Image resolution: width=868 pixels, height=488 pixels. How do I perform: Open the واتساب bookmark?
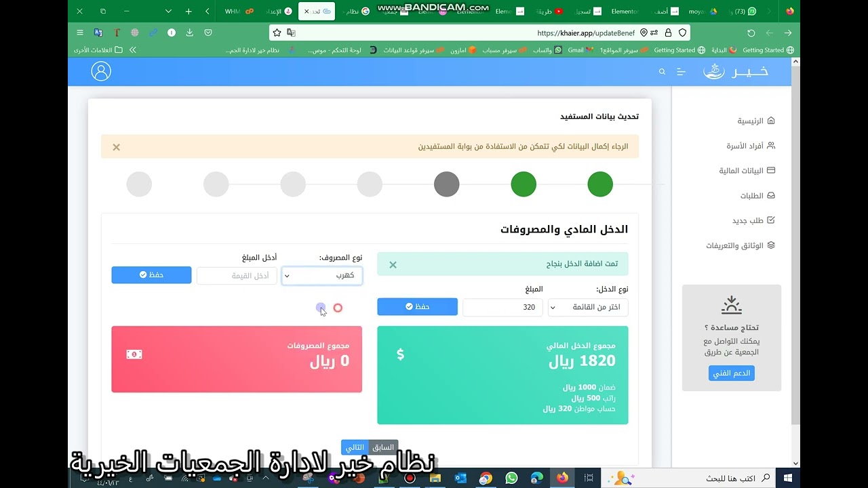[x=547, y=50]
